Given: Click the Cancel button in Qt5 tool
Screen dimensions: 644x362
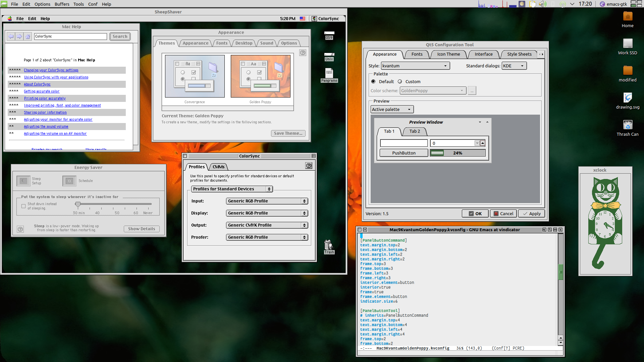Looking at the screenshot, I should [x=503, y=214].
